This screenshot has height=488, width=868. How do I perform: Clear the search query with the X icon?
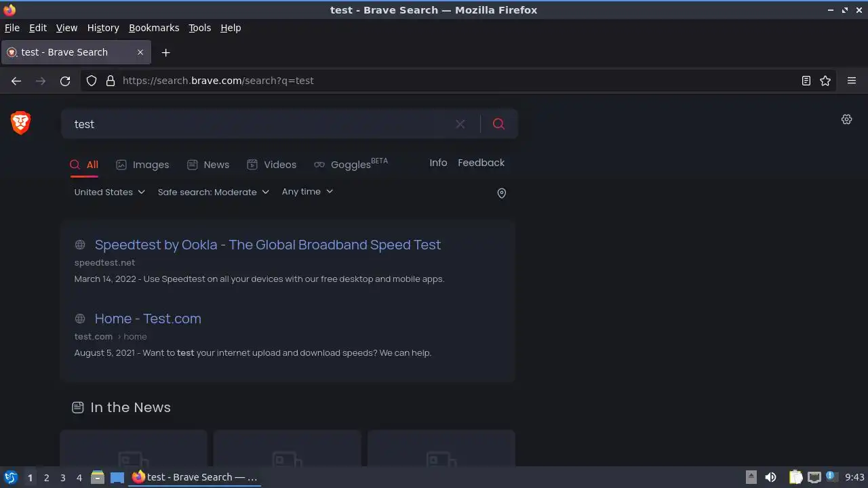click(x=460, y=124)
